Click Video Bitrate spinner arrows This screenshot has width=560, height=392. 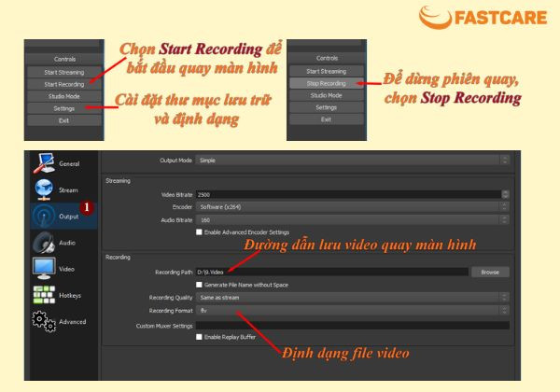[505, 194]
